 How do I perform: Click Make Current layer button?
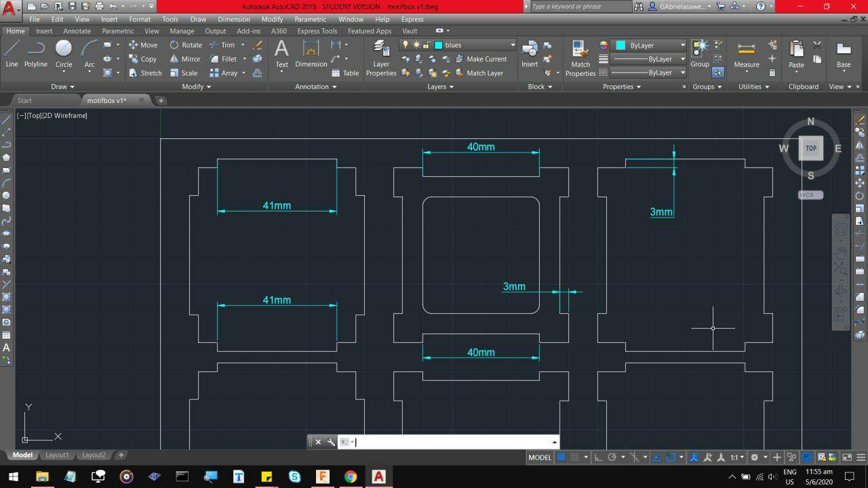pos(480,59)
